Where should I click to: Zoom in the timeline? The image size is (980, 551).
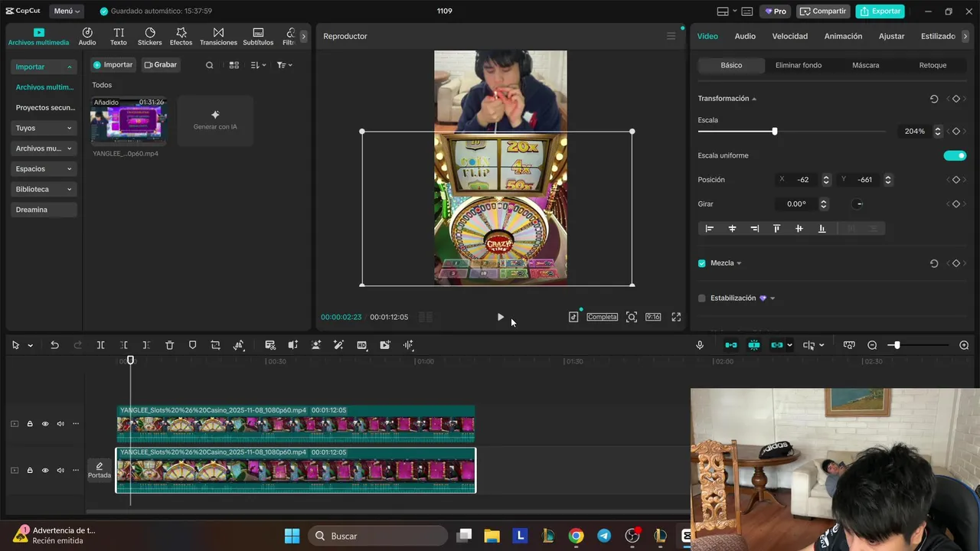964,345
